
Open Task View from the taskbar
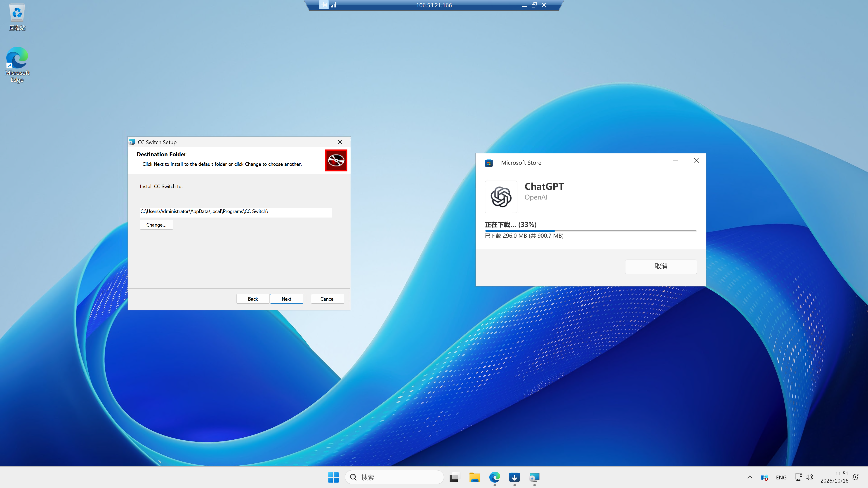point(455,477)
